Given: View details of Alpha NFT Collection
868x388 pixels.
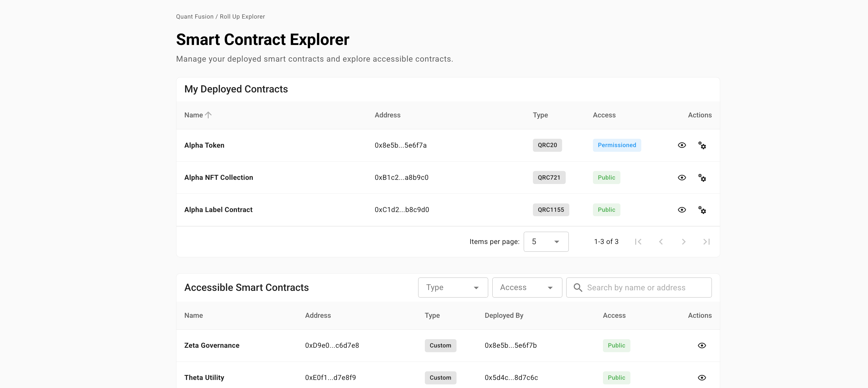Looking at the screenshot, I should [x=682, y=177].
